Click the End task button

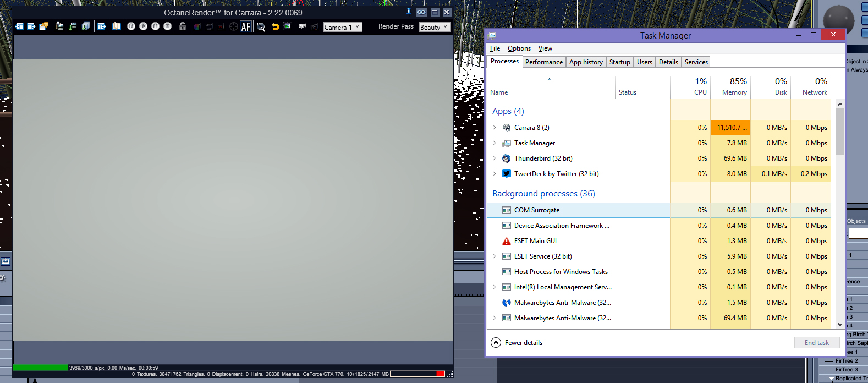(817, 343)
